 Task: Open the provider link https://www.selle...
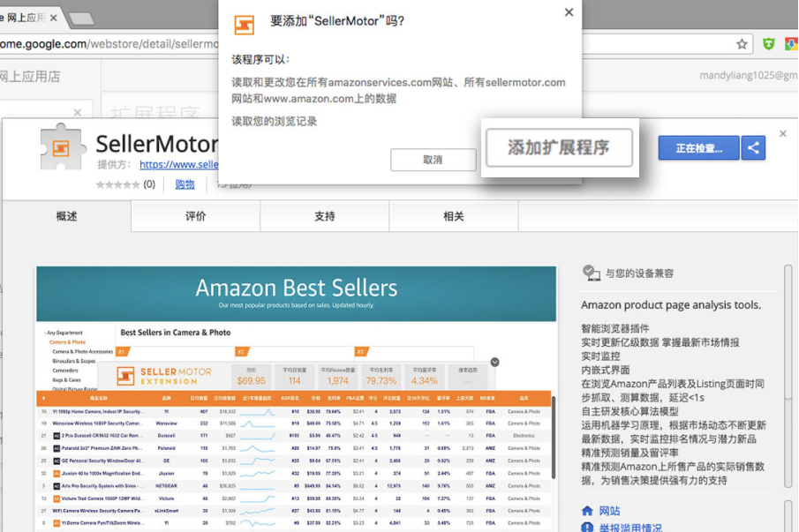coord(179,164)
